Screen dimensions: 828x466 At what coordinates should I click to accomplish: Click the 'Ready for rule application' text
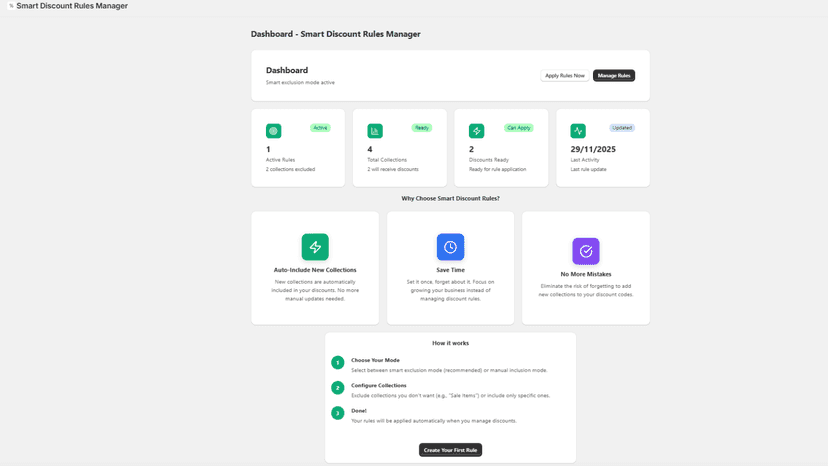[497, 170]
